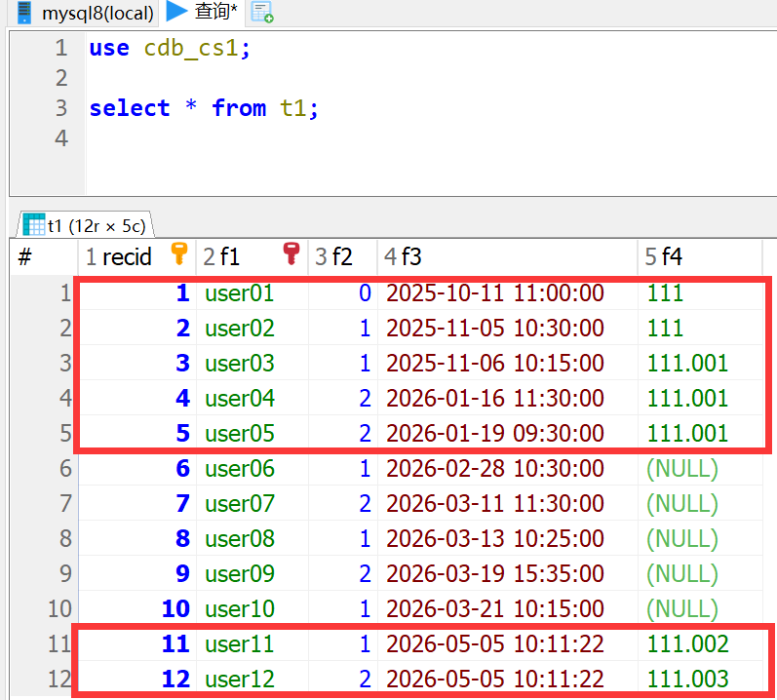Image resolution: width=777 pixels, height=700 pixels.
Task: Click f4 value '111' in user01 row
Action: pos(665,292)
